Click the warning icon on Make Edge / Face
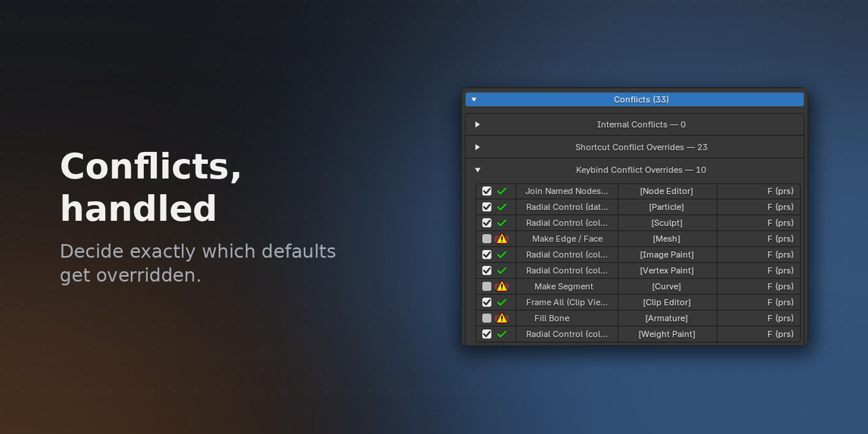This screenshot has width=868, height=434. [502, 239]
